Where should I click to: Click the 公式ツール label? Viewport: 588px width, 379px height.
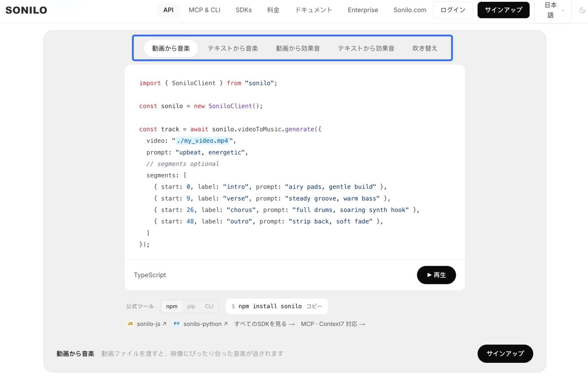tap(140, 307)
